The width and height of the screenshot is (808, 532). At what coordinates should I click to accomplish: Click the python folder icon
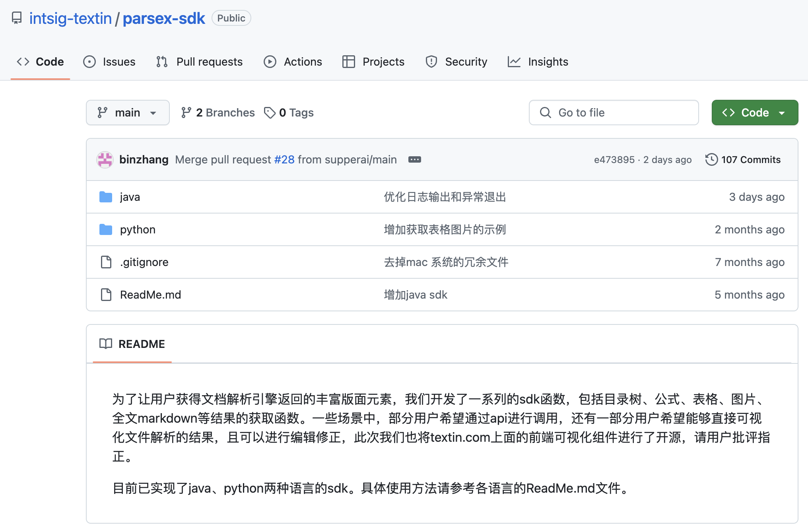(x=106, y=229)
